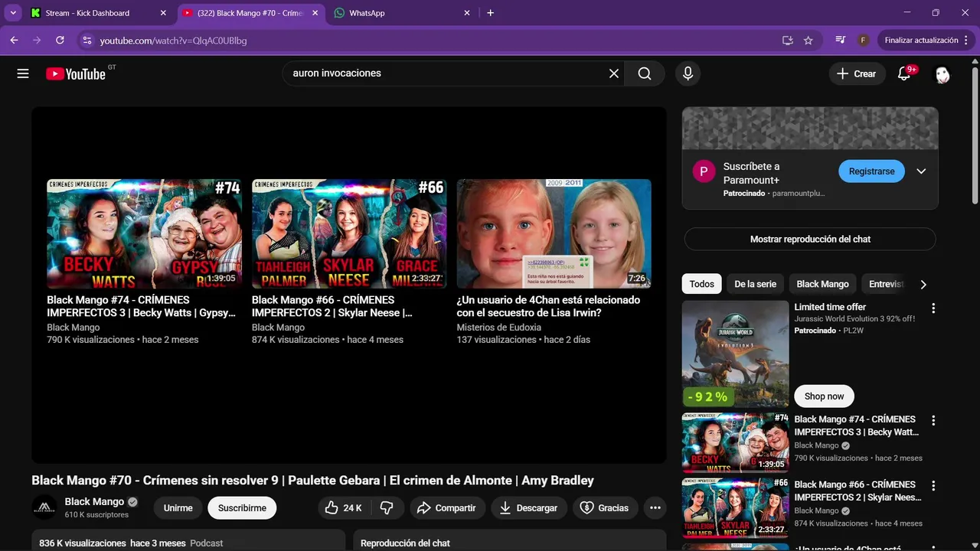Screen dimensions: 980x551
Task: Open sidebar Black Mango #66 thumbnail
Action: (735, 508)
